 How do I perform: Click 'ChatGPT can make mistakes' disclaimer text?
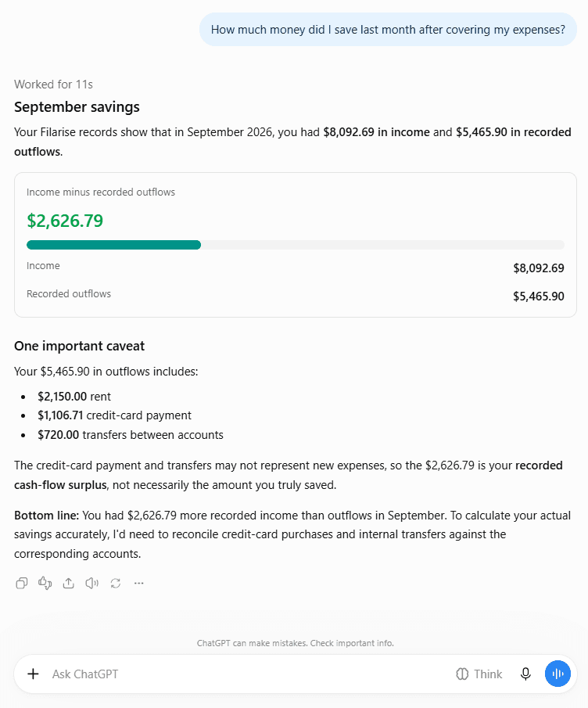point(295,643)
